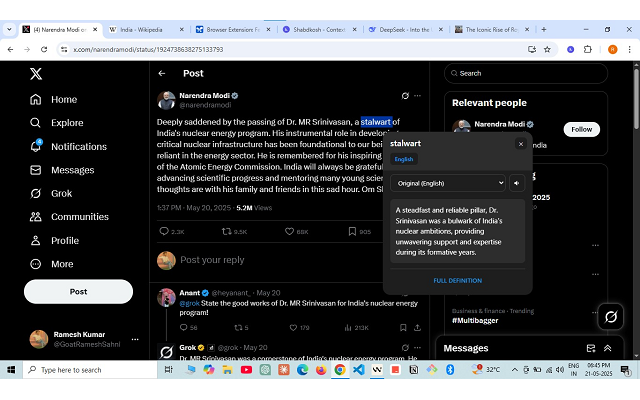This screenshot has height=400, width=640.
Task: Open the Windows Start menu
Action: [x=11, y=370]
